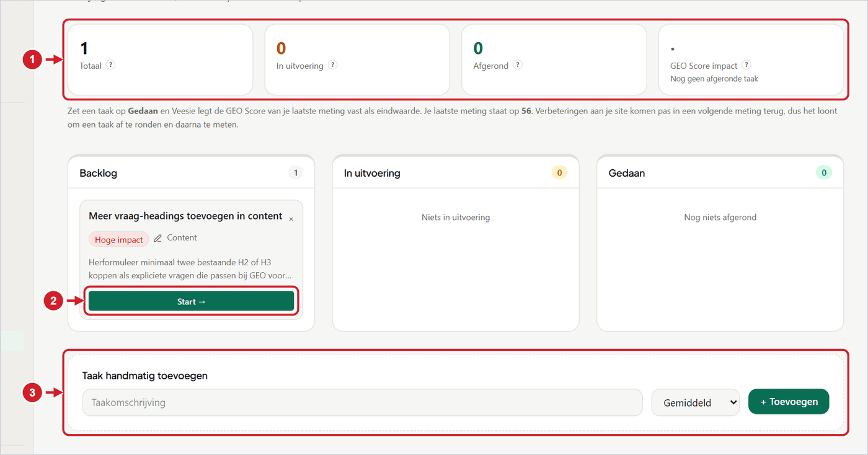
Task: Click the task description starting with Herformuleer
Action: pyautogui.click(x=190, y=269)
